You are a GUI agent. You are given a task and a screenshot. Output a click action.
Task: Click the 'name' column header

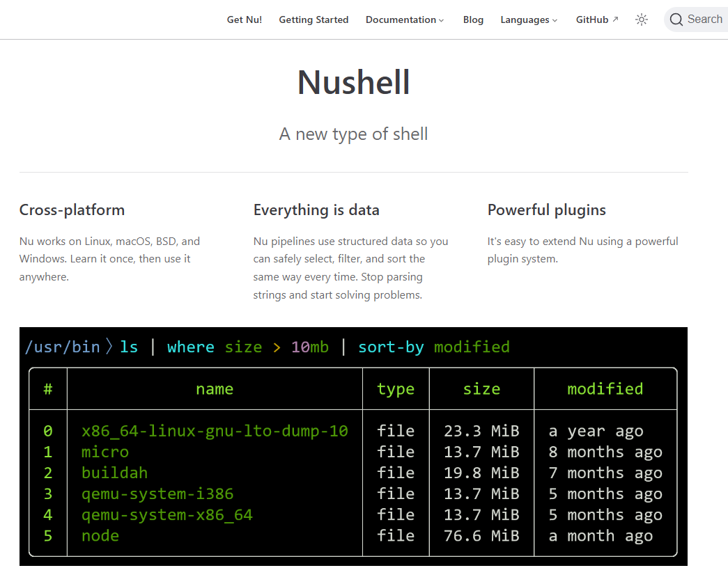pyautogui.click(x=215, y=388)
